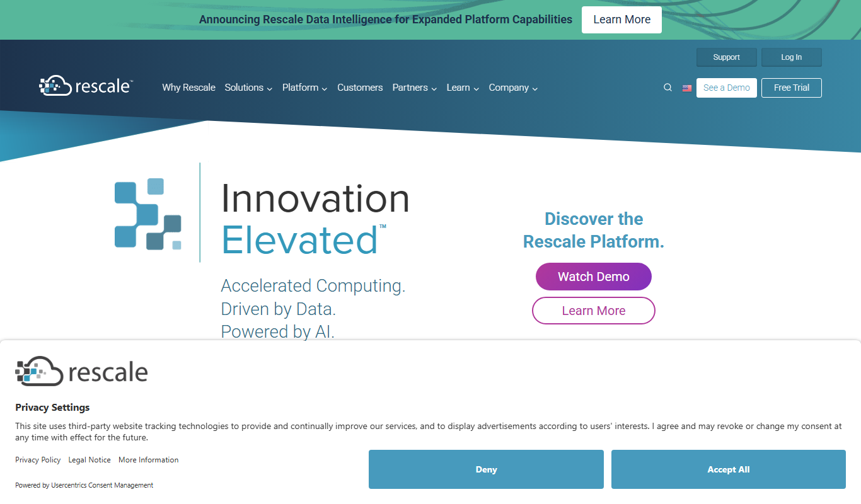The image size is (861, 504).
Task: Open the Company dropdown menu
Action: point(513,88)
